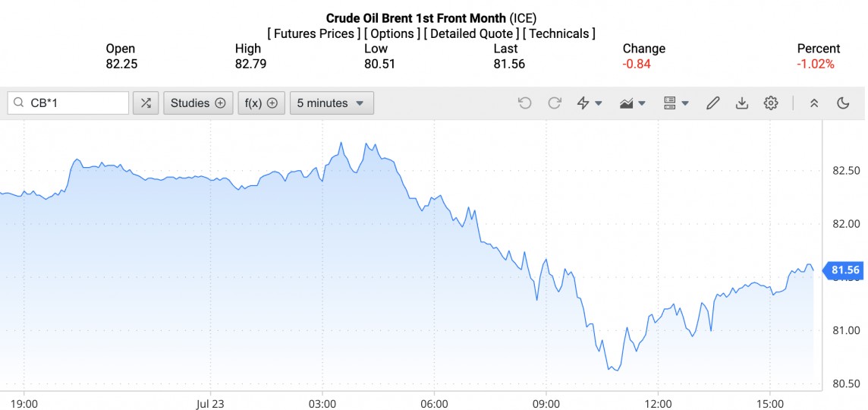The image size is (868, 410).
Task: Open the Futures Prices link
Action: point(314,33)
